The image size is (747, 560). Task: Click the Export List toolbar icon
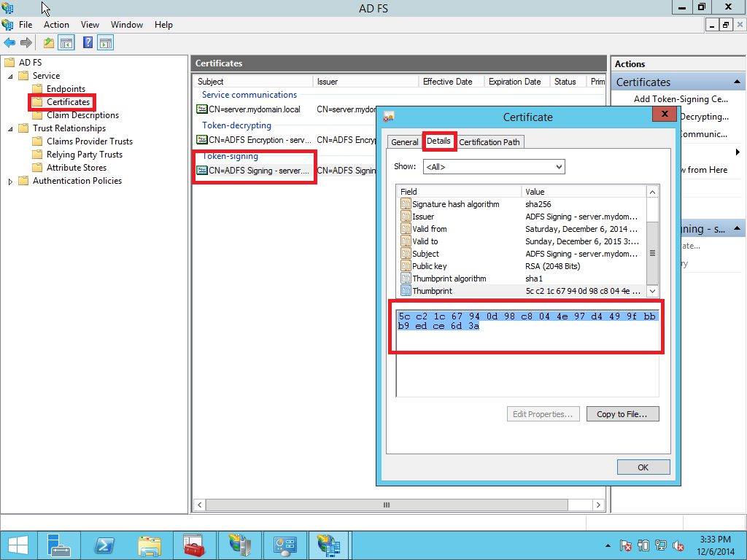[x=48, y=42]
